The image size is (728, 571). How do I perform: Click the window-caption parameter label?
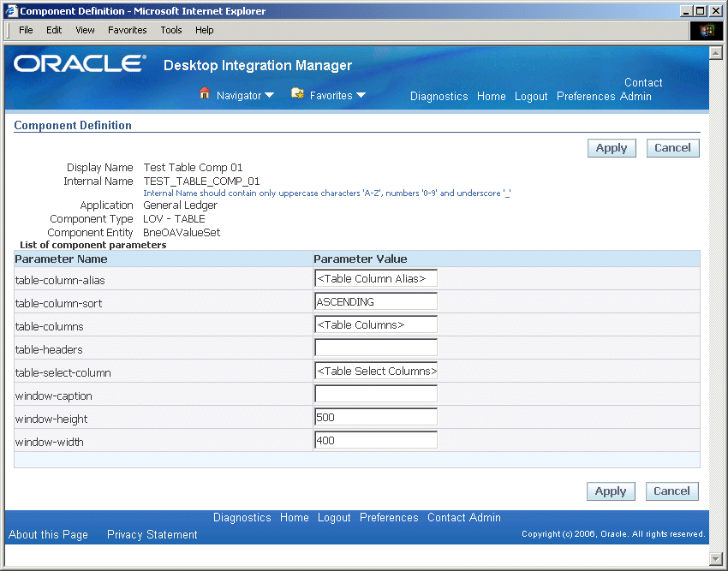[x=54, y=396]
